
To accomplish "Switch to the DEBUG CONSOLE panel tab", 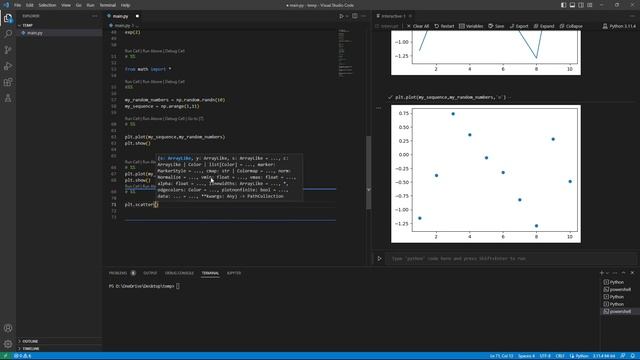I will [x=179, y=273].
